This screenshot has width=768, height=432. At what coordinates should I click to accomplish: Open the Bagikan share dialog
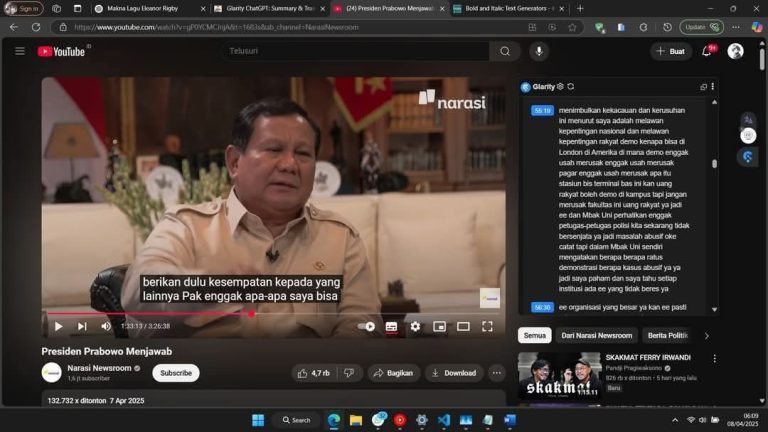pyautogui.click(x=392, y=373)
